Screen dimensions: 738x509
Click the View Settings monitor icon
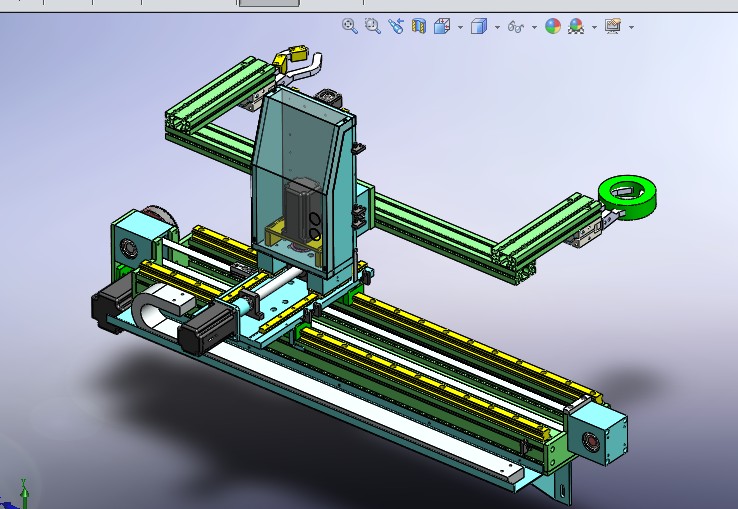point(613,26)
